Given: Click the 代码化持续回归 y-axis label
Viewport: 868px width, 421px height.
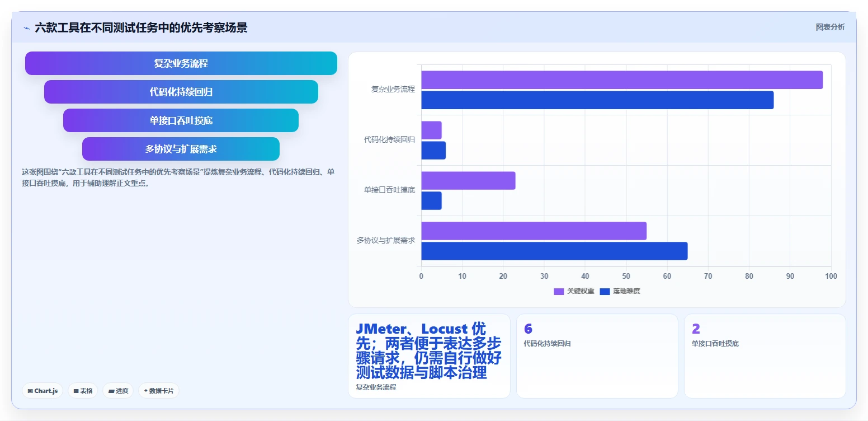Looking at the screenshot, I should [389, 139].
